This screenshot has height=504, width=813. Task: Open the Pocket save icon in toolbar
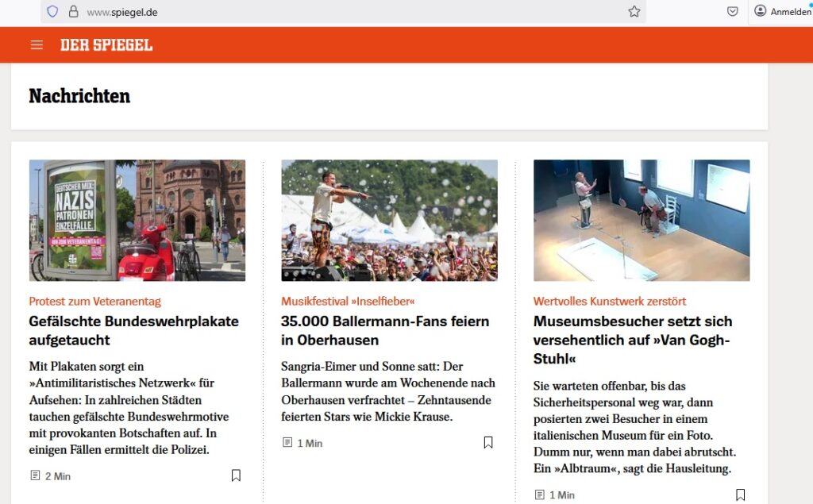pyautogui.click(x=733, y=12)
